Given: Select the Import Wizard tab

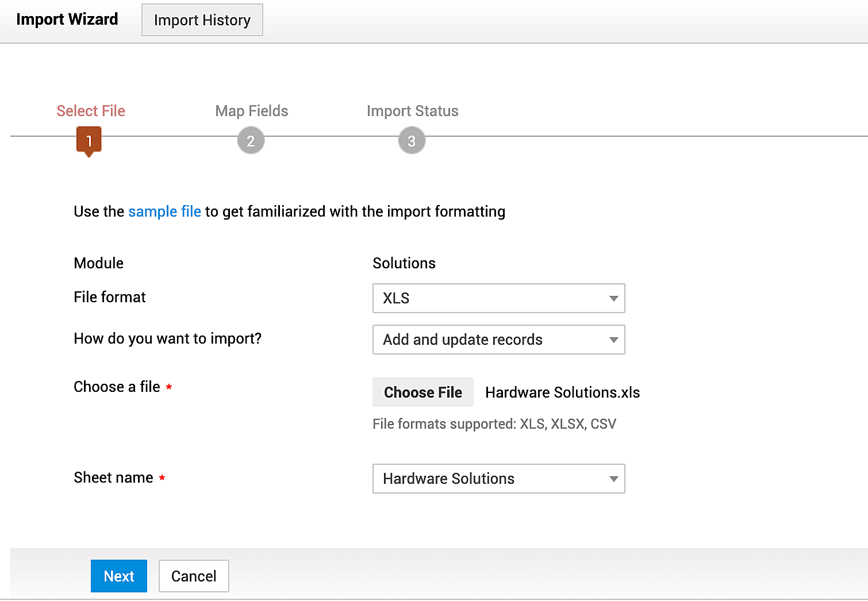Looking at the screenshot, I should 67,20.
